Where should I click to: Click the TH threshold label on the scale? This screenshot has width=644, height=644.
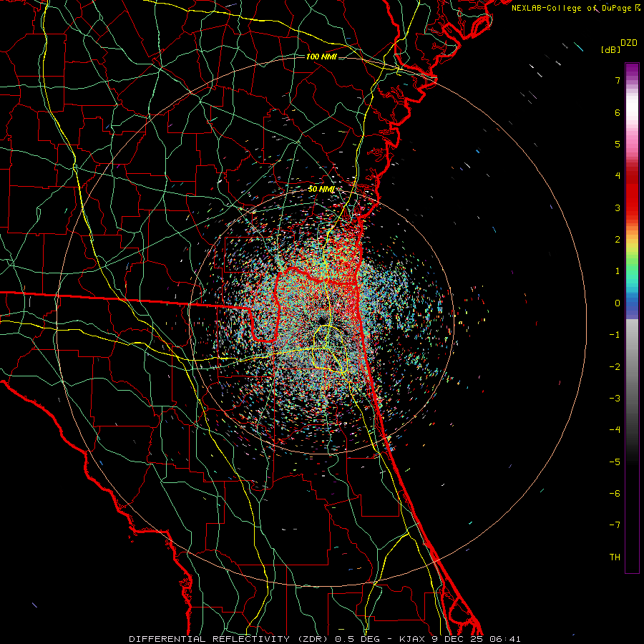click(615, 557)
